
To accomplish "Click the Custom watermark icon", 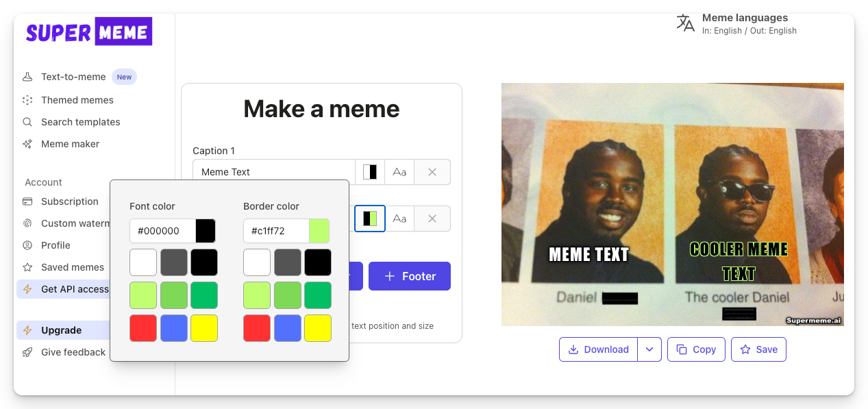I will pos(26,223).
